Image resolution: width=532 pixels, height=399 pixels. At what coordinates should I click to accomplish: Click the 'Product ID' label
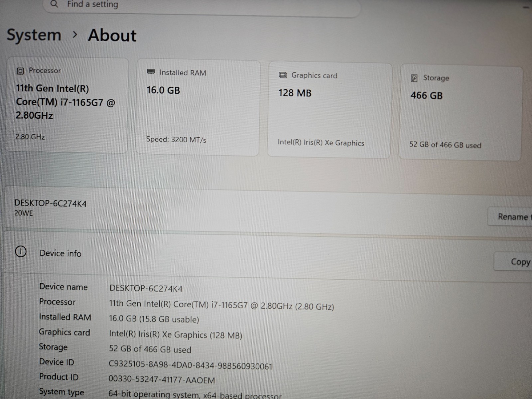59,377
